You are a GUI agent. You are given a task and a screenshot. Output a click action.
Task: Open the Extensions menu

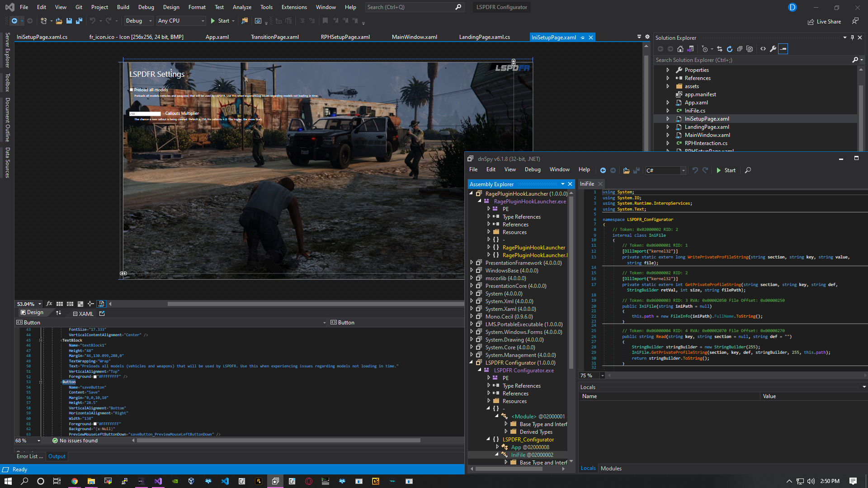[x=294, y=7]
